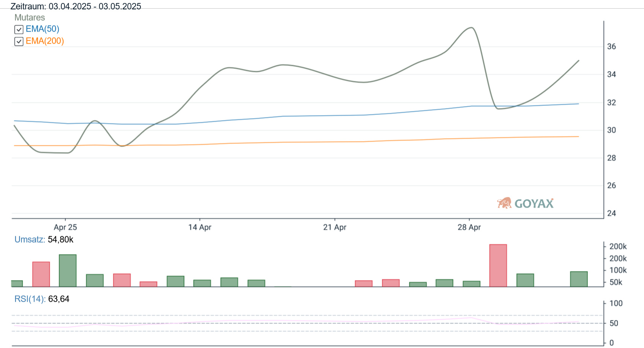Click the Mutares legend label
The width and height of the screenshot is (644, 348).
point(30,18)
